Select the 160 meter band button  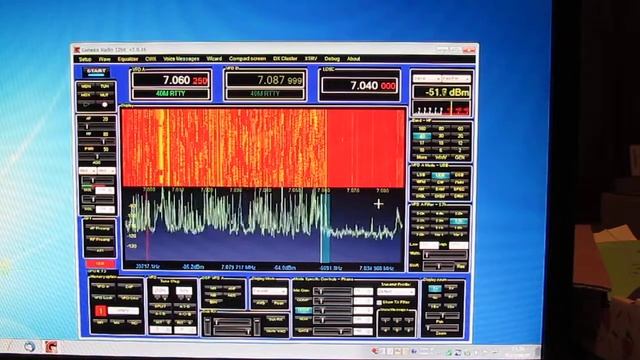coord(422,129)
